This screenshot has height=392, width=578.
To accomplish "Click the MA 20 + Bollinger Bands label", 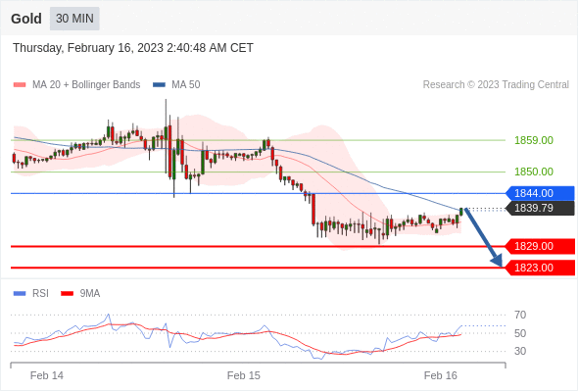I will pos(86,85).
